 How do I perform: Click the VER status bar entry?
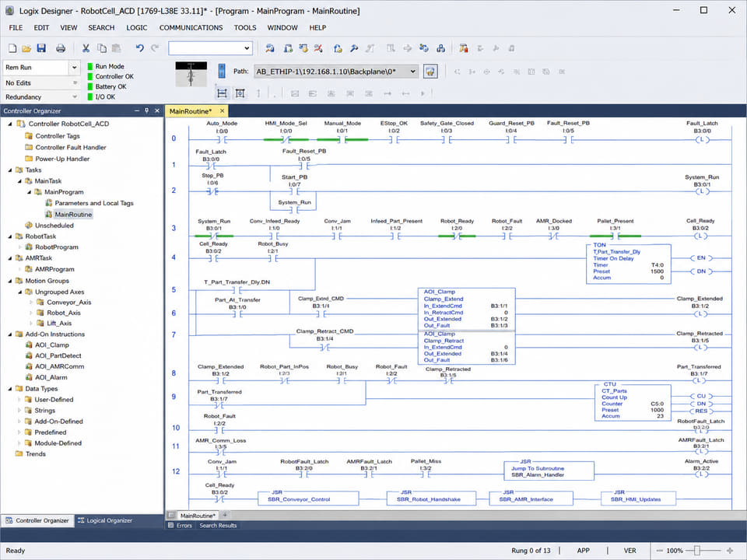click(630, 551)
